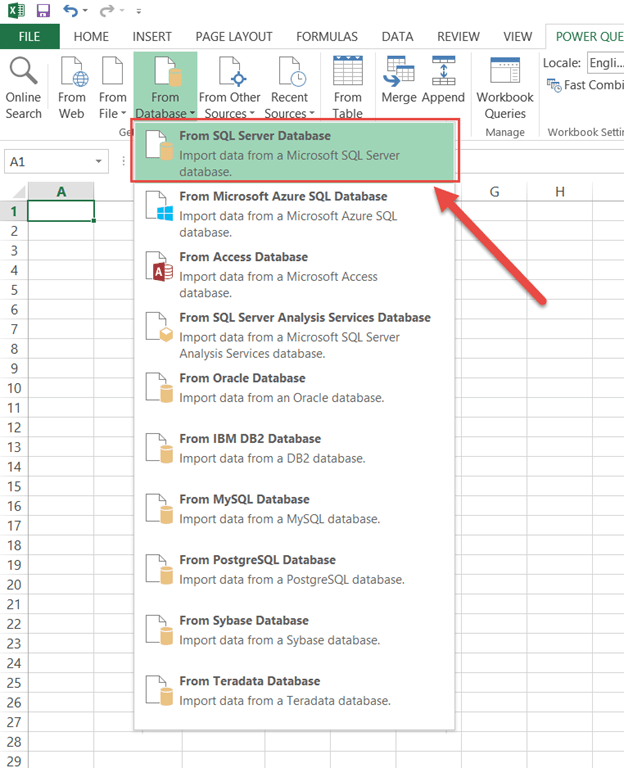Switch to the FORMULAS ribbon tab
624x768 pixels.
tap(326, 37)
